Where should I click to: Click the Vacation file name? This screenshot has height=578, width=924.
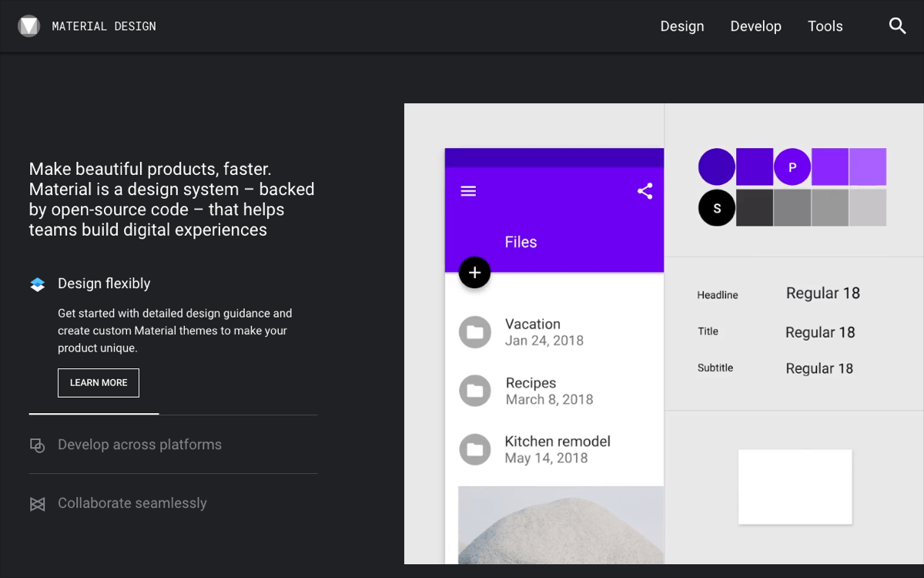[533, 324]
